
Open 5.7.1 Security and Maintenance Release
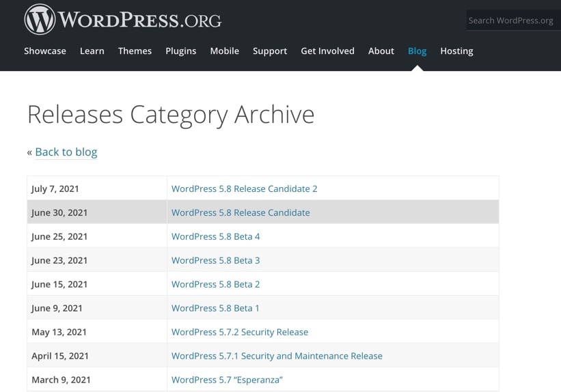point(277,356)
